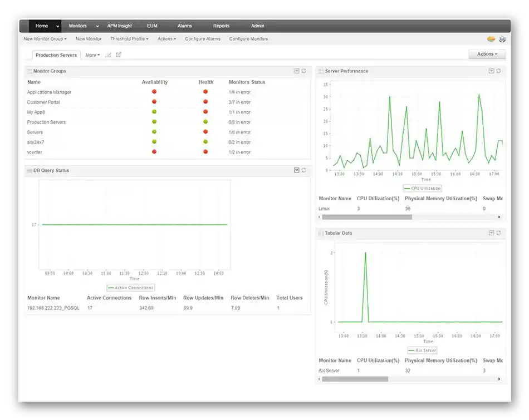Open Threshold Profile dropdown

[x=130, y=39]
